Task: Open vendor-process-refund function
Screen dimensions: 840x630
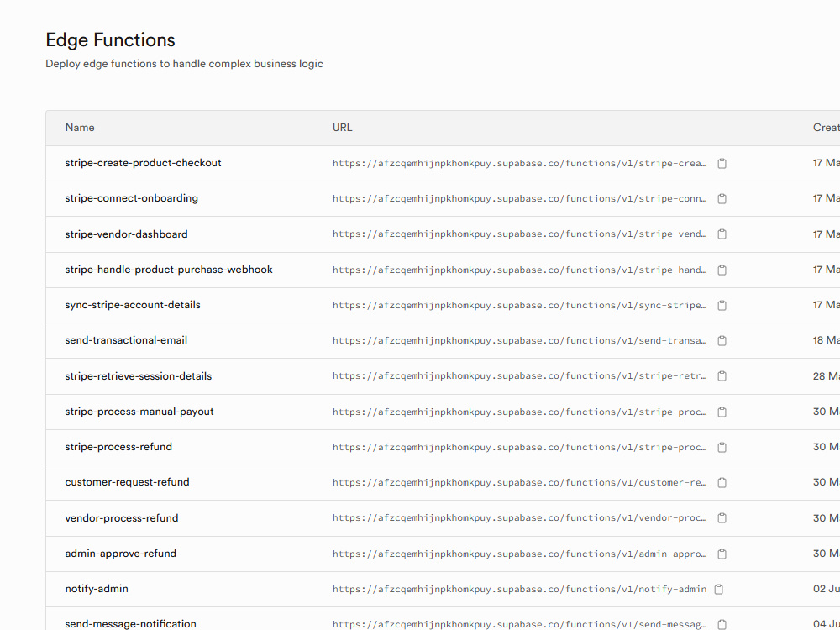Action: coord(122,518)
